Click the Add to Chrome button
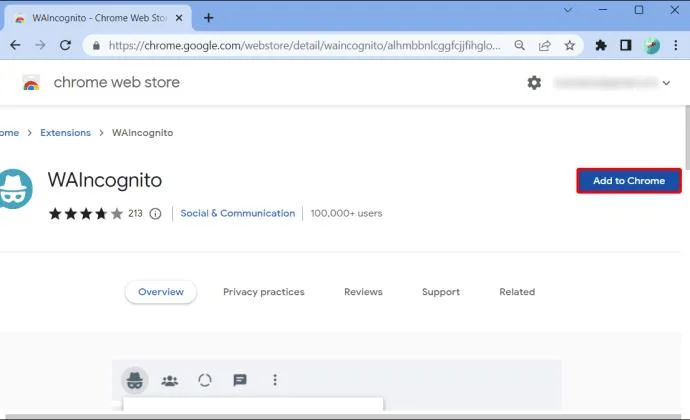690x420 pixels. (629, 181)
